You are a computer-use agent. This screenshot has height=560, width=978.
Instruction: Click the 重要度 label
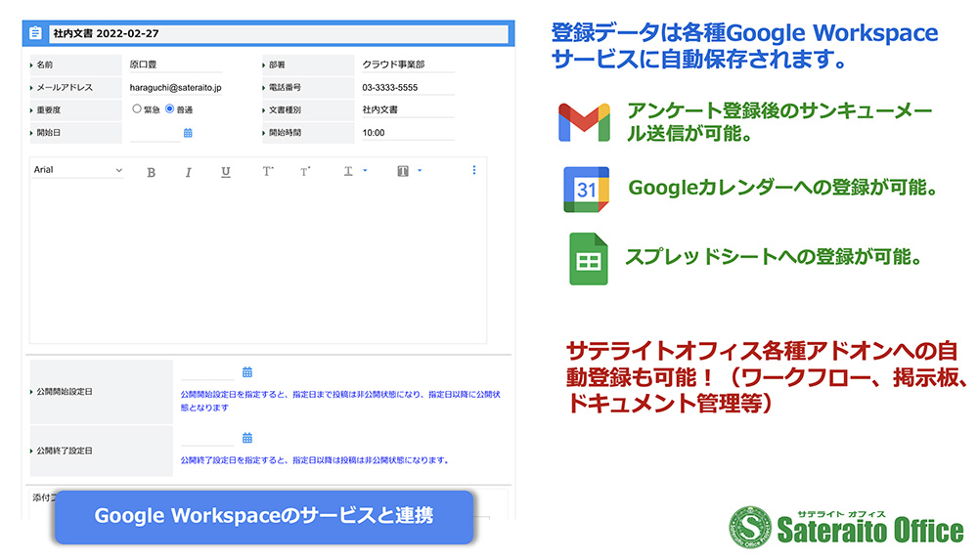coord(49,109)
